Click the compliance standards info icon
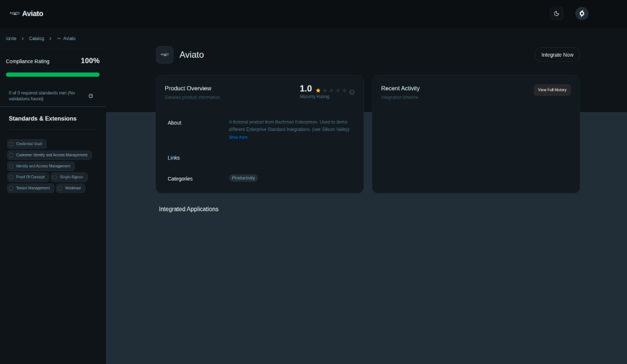Viewport: 627px width, 364px height. click(91, 96)
